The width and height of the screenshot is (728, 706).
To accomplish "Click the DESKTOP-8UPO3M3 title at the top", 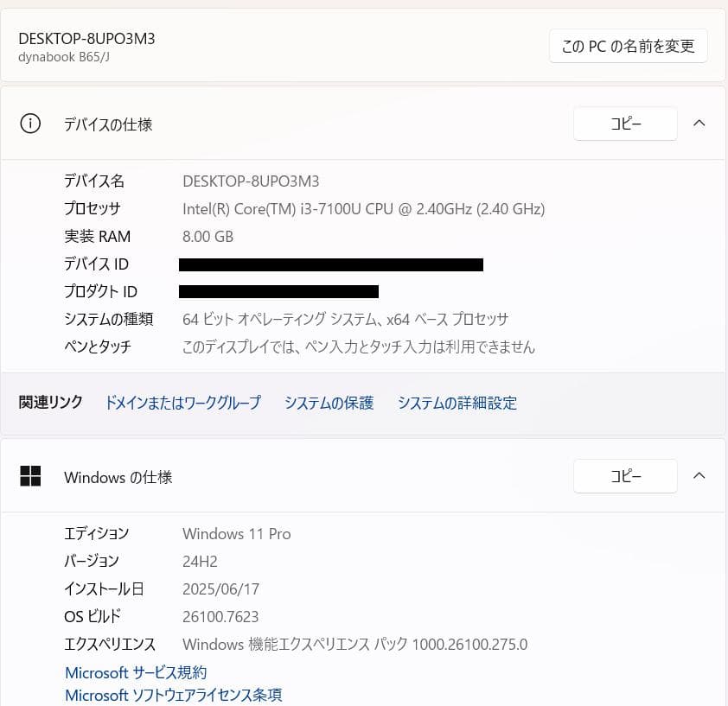I will tap(86, 39).
